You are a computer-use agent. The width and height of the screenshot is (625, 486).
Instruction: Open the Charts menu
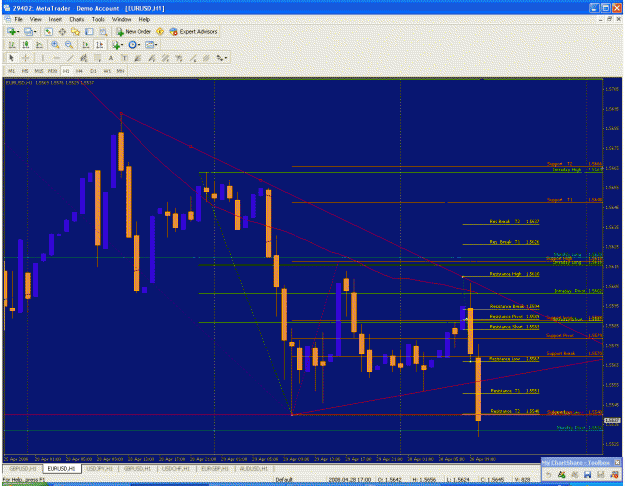click(x=77, y=19)
